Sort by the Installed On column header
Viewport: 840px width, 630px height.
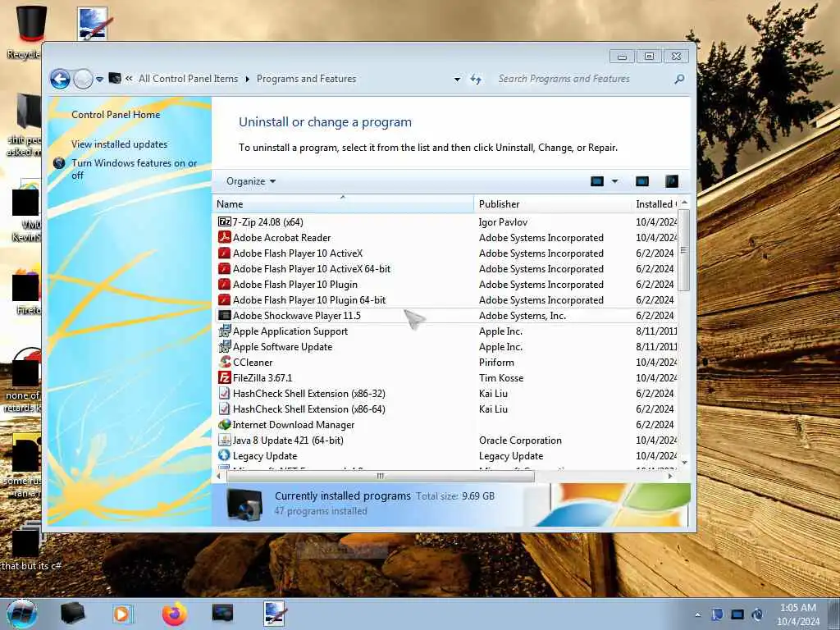[655, 203]
